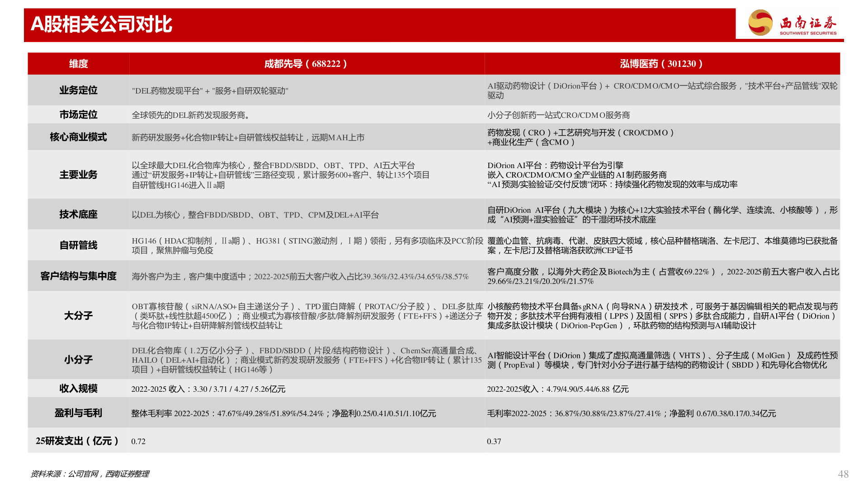Click the 泓博医药（301230）column header

point(662,64)
